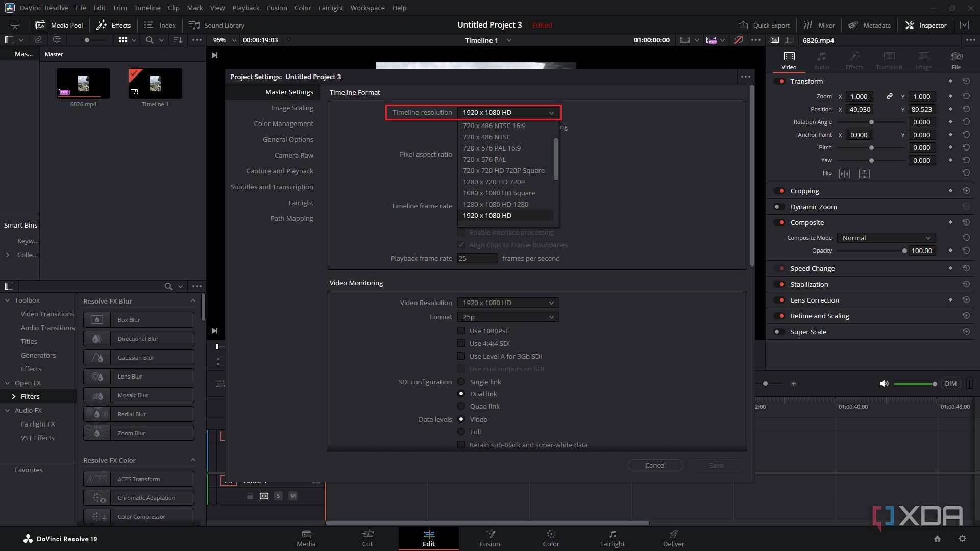The image size is (980, 551).
Task: Select Single link SDI configuration
Action: point(461,382)
